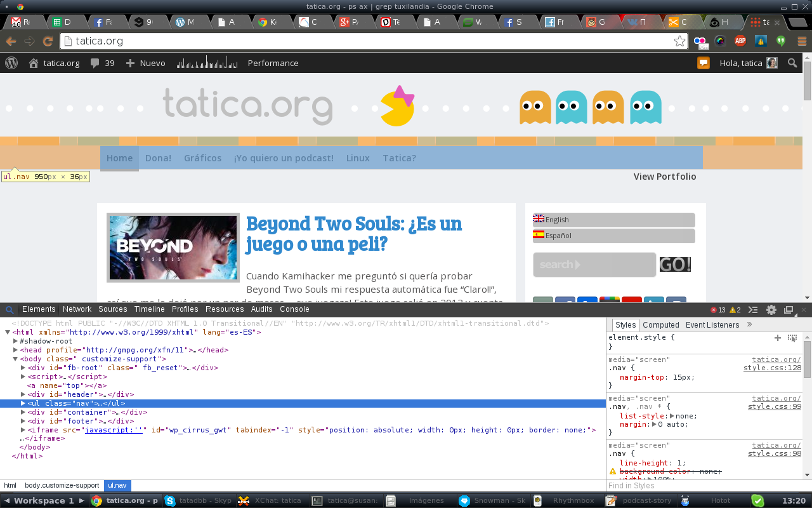This screenshot has height=508, width=812.
Task: Click the admin bar search magnifier icon
Action: (792, 63)
